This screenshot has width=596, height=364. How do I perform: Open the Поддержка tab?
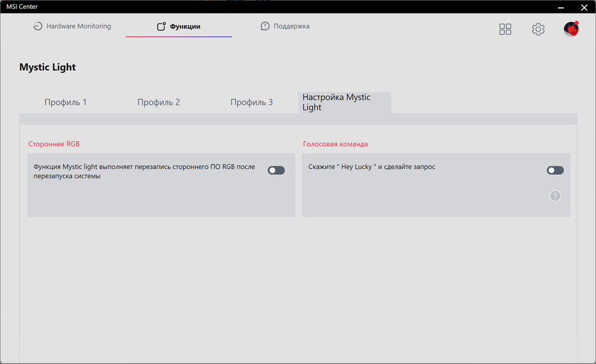[x=285, y=26]
